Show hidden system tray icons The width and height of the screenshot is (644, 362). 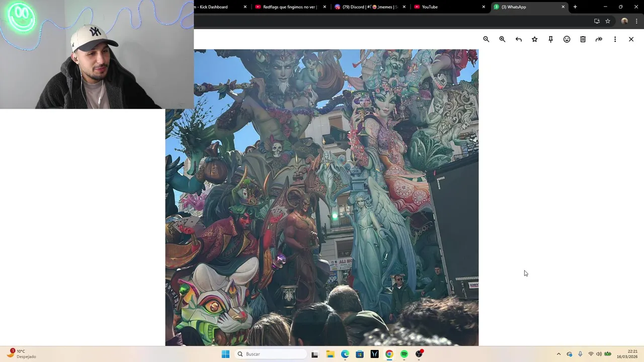(x=558, y=354)
